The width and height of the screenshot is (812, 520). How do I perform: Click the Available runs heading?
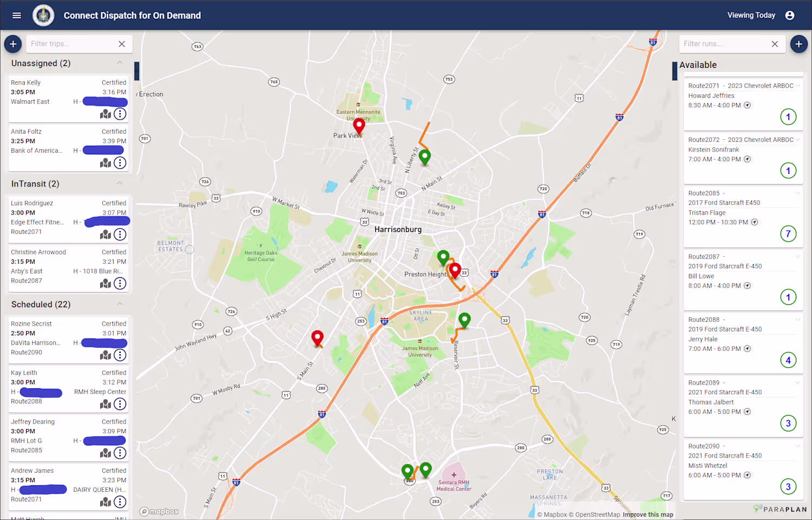click(698, 65)
